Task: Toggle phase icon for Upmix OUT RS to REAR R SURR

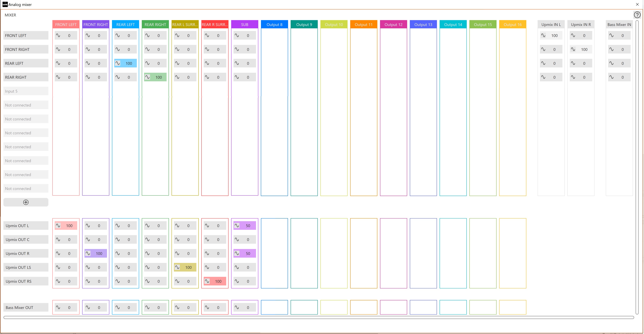Action: [207, 281]
